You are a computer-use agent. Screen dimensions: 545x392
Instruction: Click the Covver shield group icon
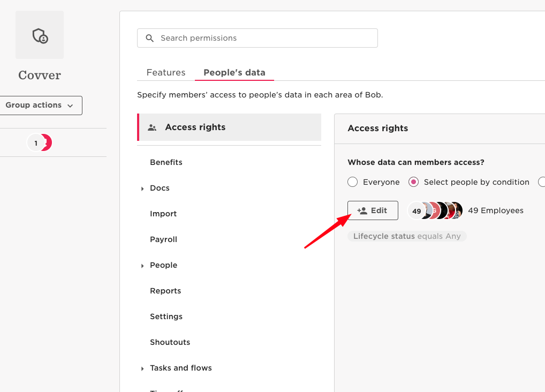[x=40, y=35]
